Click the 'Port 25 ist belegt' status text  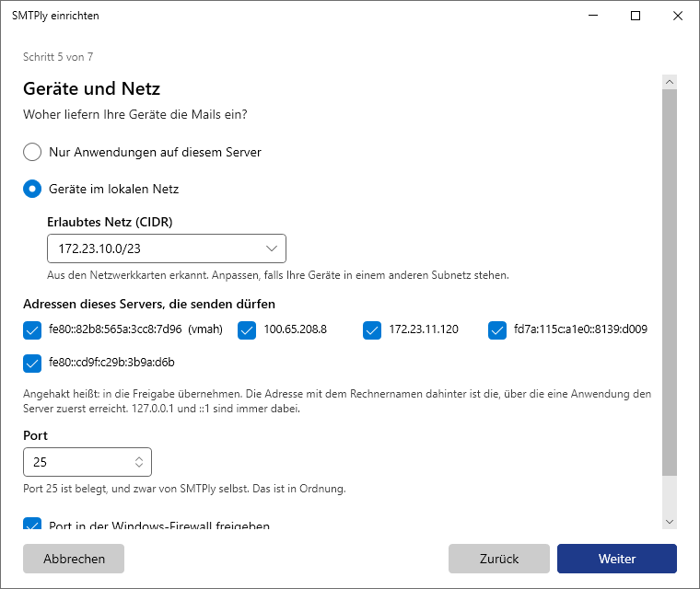click(x=184, y=489)
